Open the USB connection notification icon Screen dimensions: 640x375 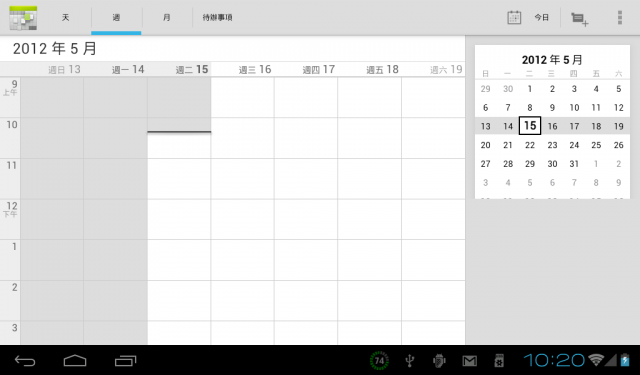(x=409, y=361)
